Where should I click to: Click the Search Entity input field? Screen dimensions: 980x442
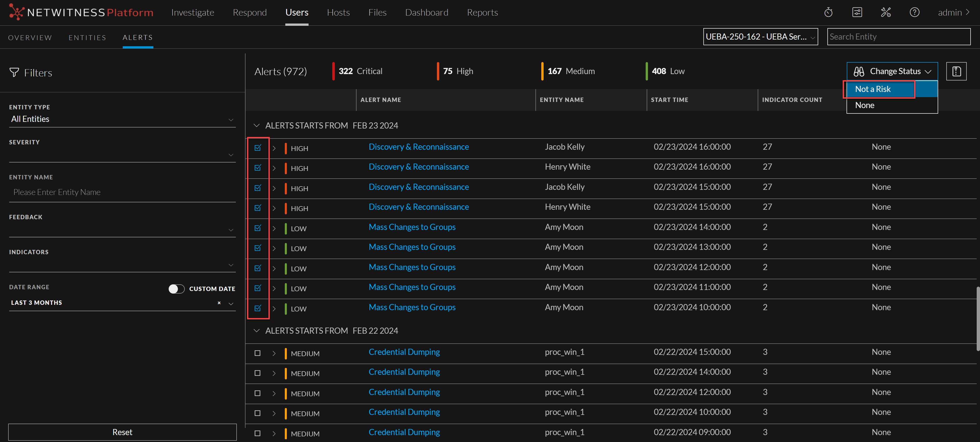[898, 37]
